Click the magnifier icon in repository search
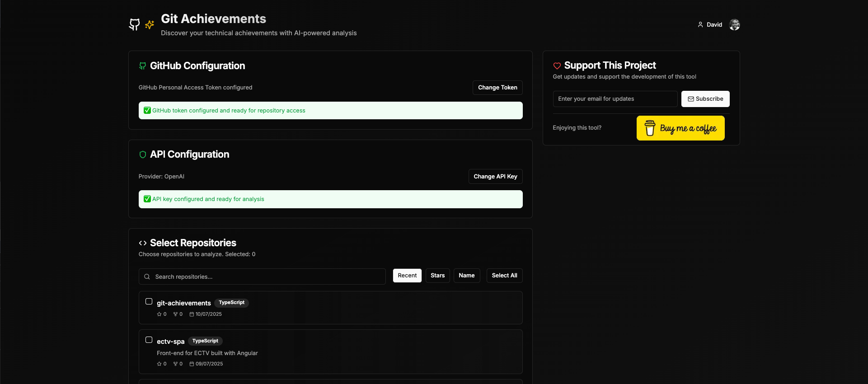 tap(147, 276)
